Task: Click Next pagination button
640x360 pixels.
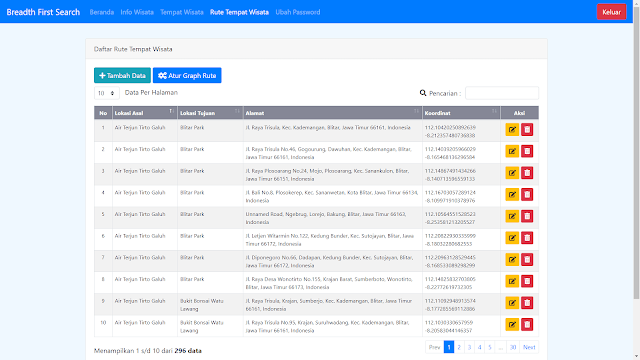Action: pyautogui.click(x=529, y=347)
